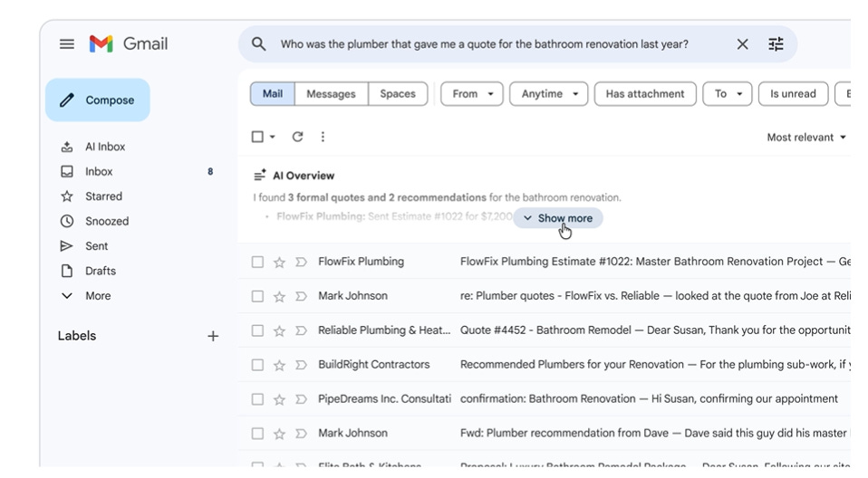868x478 pixels.
Task: Open the 're: Plumber quotes' email
Action: pyautogui.click(x=655, y=296)
